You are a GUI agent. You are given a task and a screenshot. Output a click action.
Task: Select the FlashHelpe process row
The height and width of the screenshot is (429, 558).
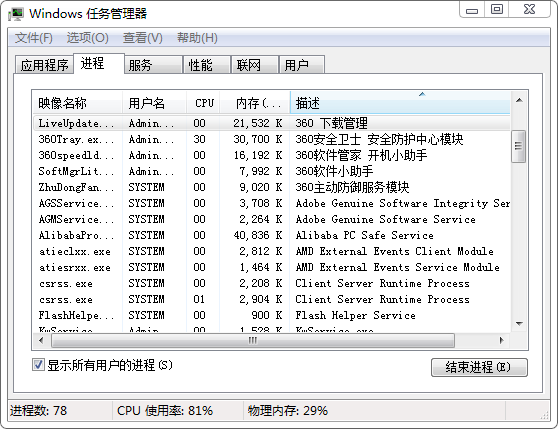pyautogui.click(x=272, y=315)
